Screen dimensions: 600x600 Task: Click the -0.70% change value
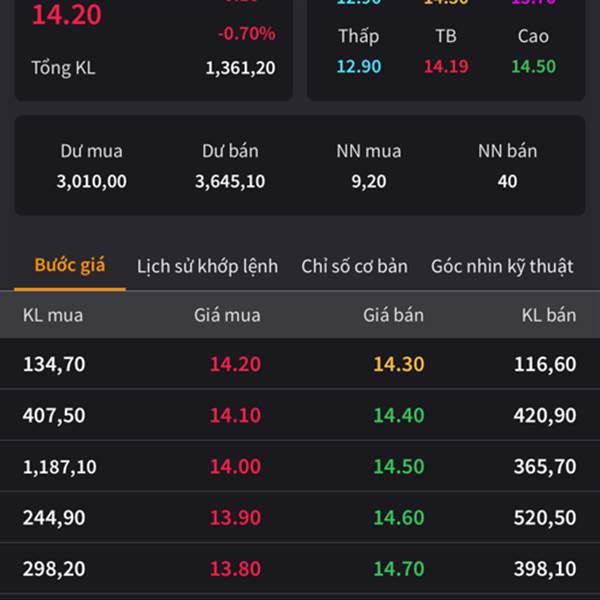(246, 34)
